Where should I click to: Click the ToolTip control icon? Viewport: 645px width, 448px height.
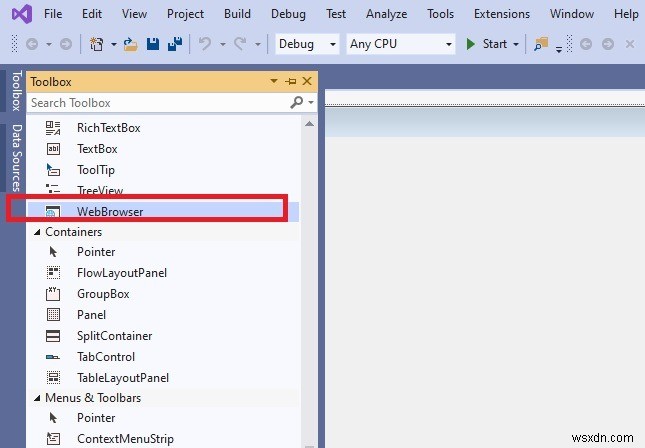[x=53, y=170]
